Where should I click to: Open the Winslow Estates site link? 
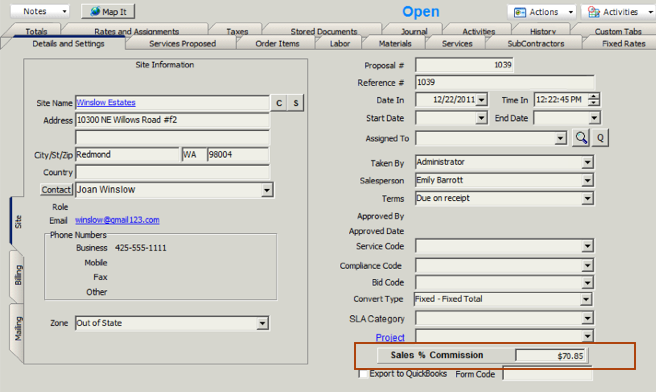tap(106, 102)
